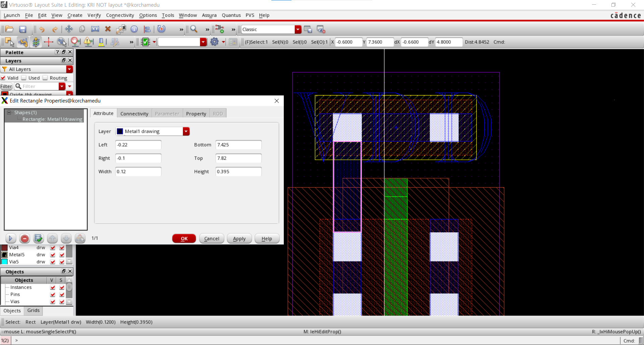Click the Zoom magnifier icon
644x345 pixels.
(x=194, y=29)
